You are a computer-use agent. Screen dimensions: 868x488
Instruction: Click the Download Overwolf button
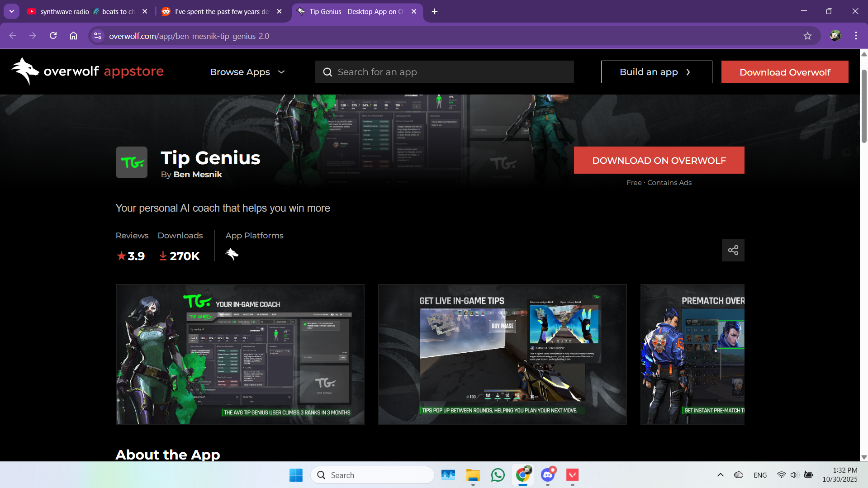tap(785, 72)
